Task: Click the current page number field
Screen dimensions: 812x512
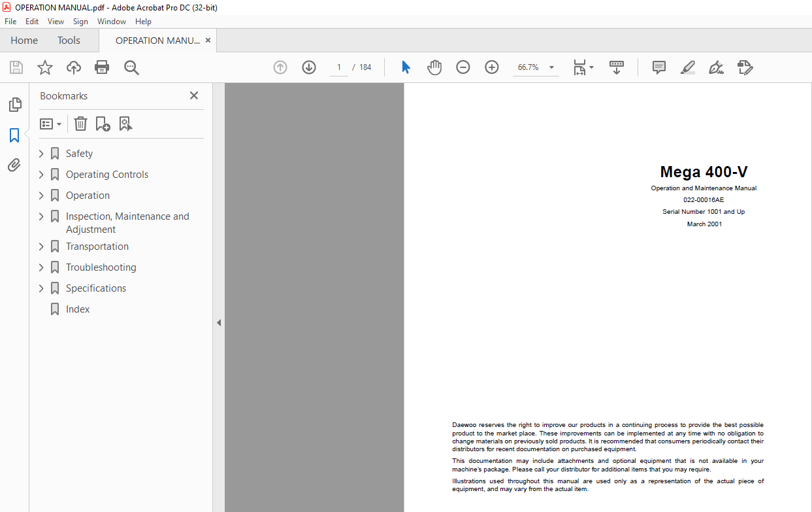Action: (339, 67)
